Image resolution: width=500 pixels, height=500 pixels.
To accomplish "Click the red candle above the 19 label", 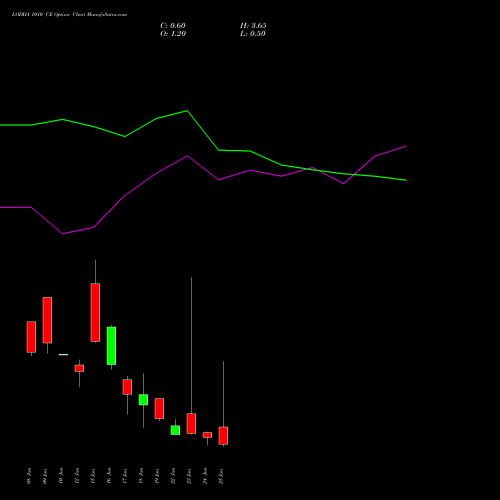I will tap(159, 408).
